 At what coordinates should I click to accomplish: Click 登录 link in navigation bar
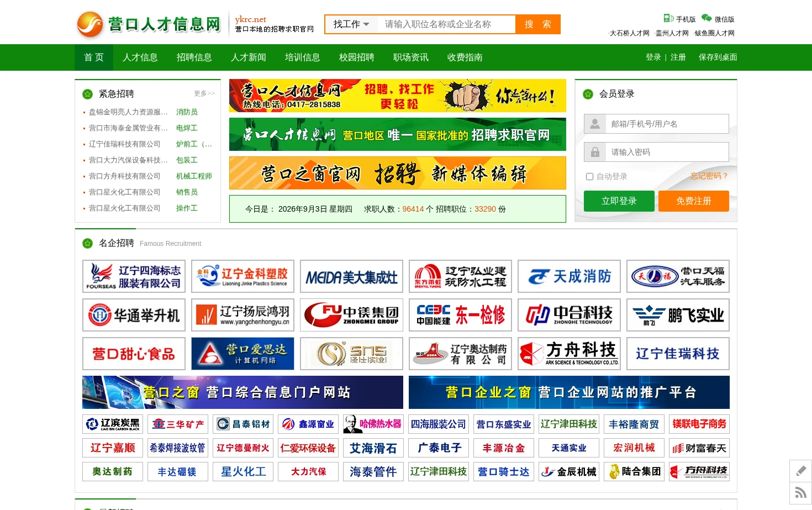pyautogui.click(x=653, y=57)
